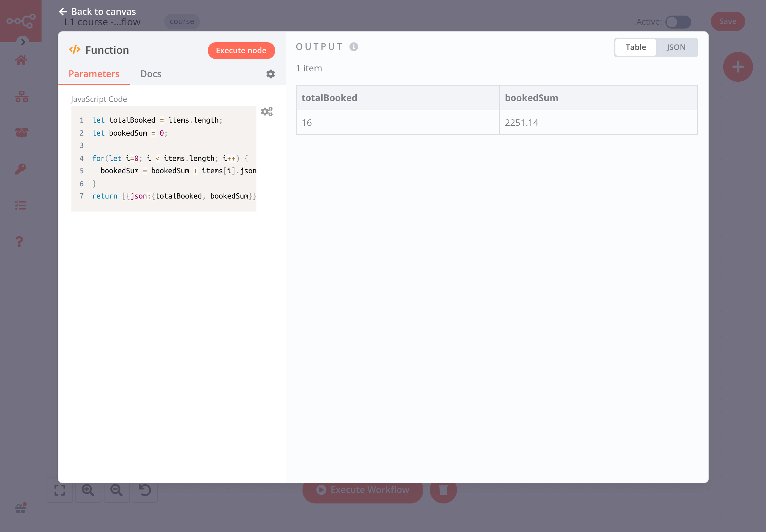Select the Docs tab
The height and width of the screenshot is (532, 766).
click(151, 74)
